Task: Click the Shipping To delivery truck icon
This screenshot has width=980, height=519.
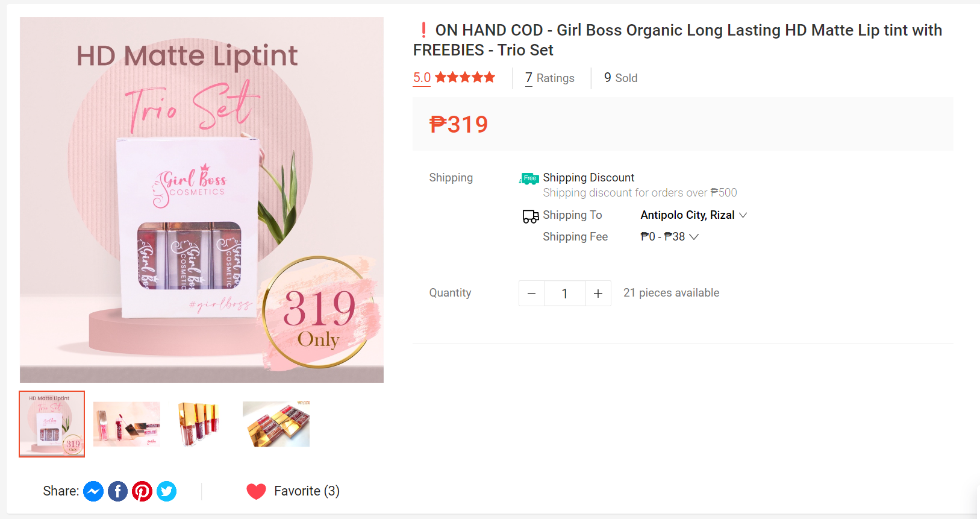Action: tap(531, 216)
